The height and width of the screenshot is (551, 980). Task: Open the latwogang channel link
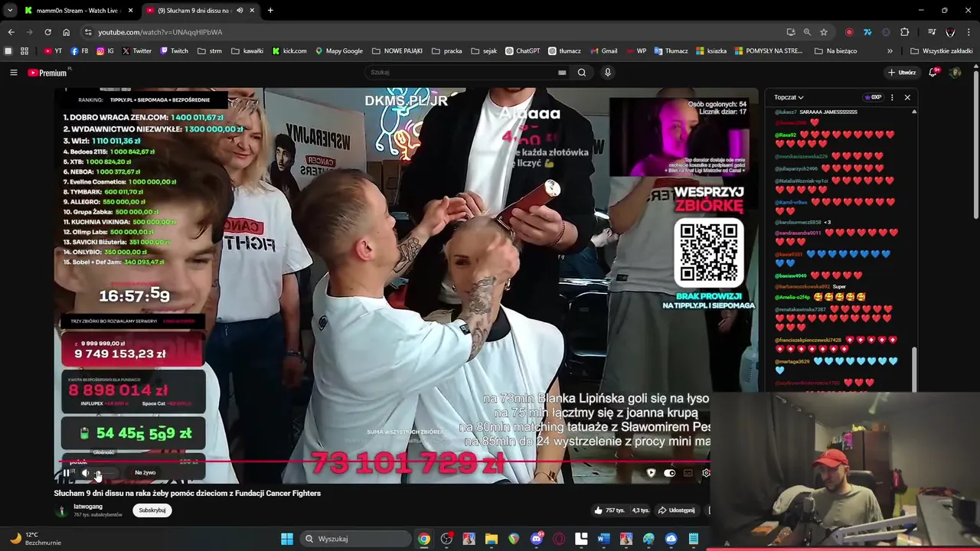87,507
